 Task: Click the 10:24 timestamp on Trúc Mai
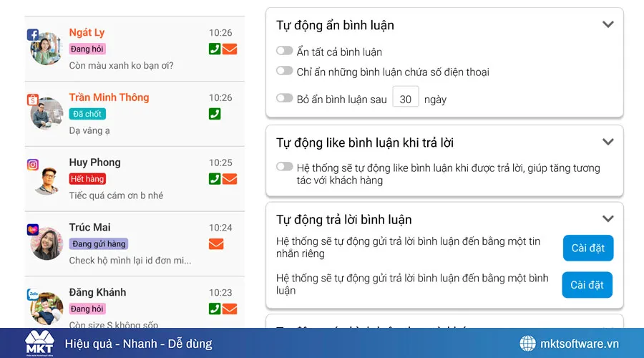tap(220, 228)
